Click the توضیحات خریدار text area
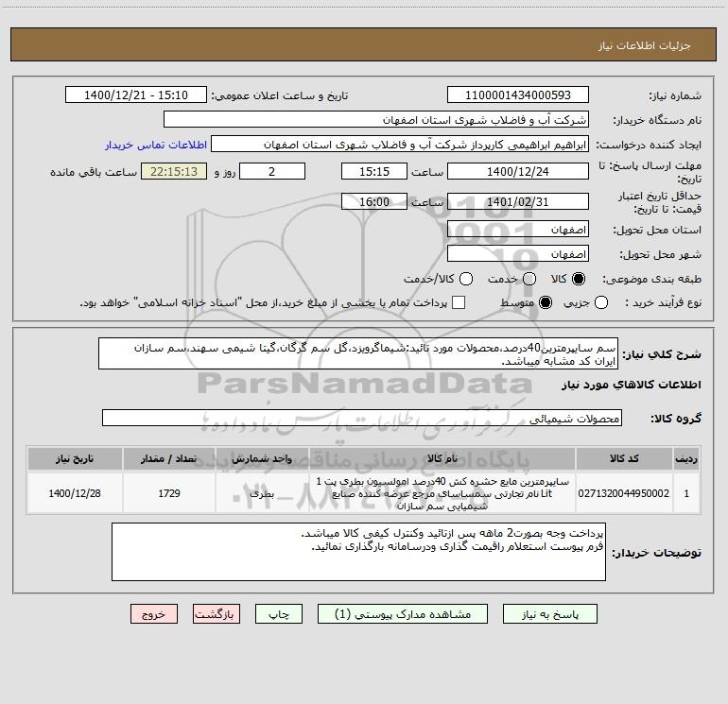This screenshot has height=704, width=728. point(358,552)
